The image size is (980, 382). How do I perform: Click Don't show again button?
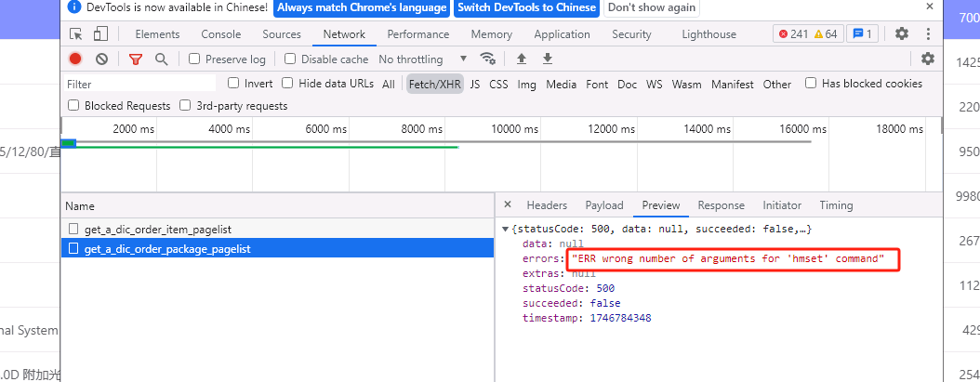tap(651, 7)
